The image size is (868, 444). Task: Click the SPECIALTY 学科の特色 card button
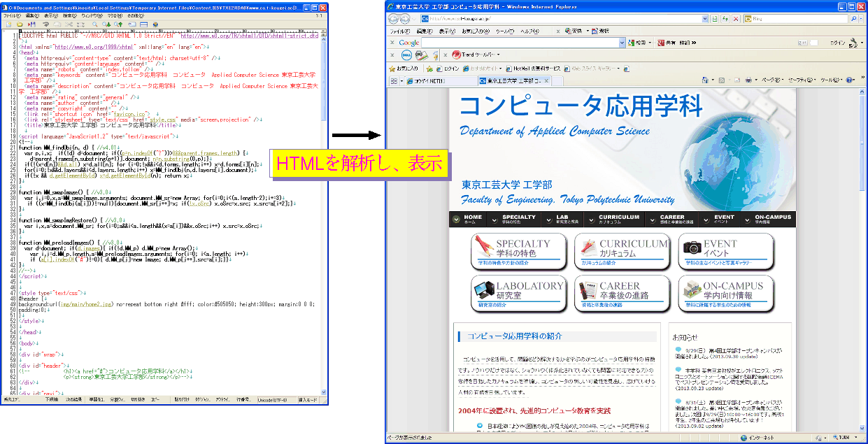519,252
